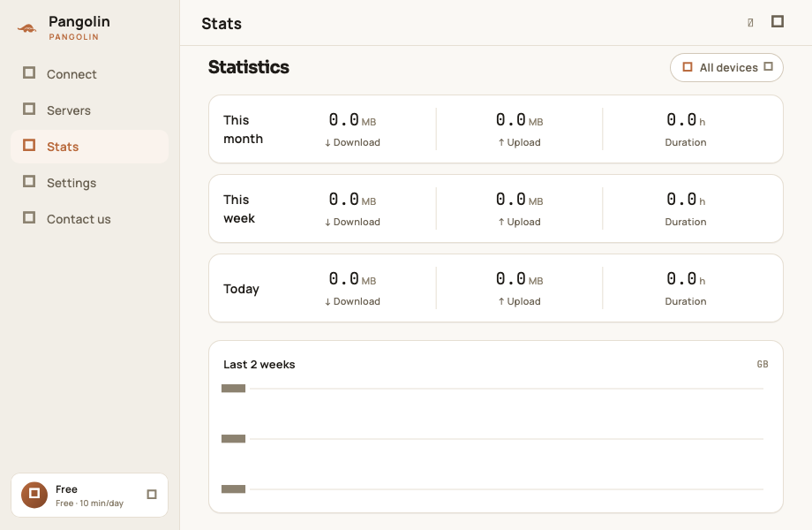Open the Contact us page

(90, 219)
